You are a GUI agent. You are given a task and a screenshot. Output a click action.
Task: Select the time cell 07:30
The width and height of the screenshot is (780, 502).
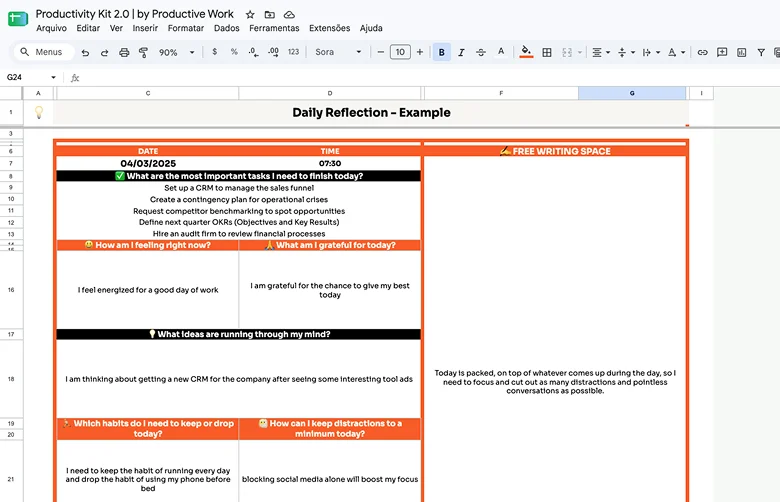point(330,164)
